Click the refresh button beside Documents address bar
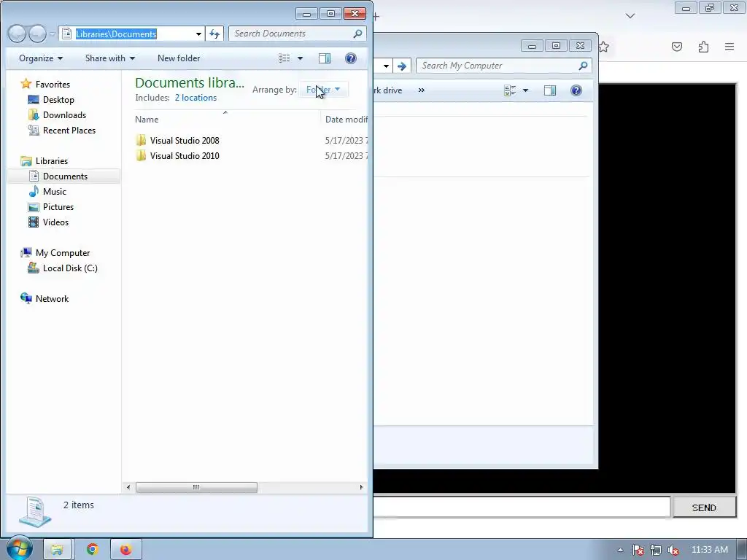 pos(214,34)
